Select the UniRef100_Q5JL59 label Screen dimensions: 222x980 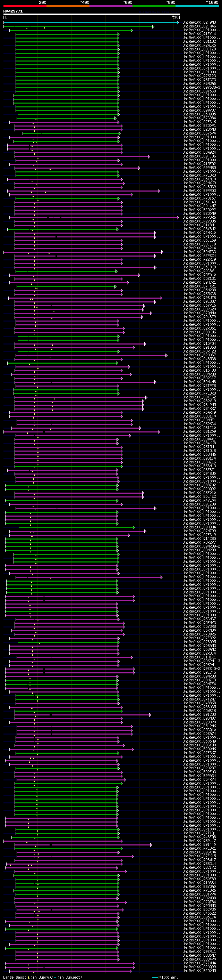pos(199,241)
